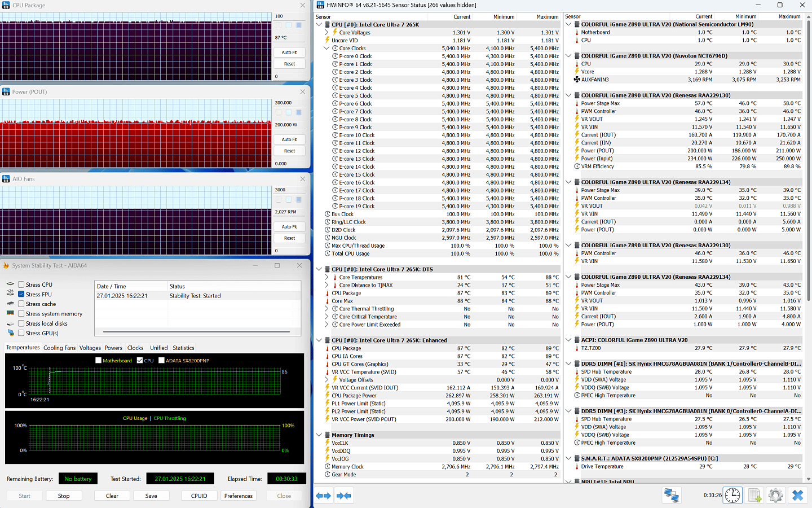Screen dimensions: 812x508
Task: Open the Statistics tab
Action: (183, 348)
